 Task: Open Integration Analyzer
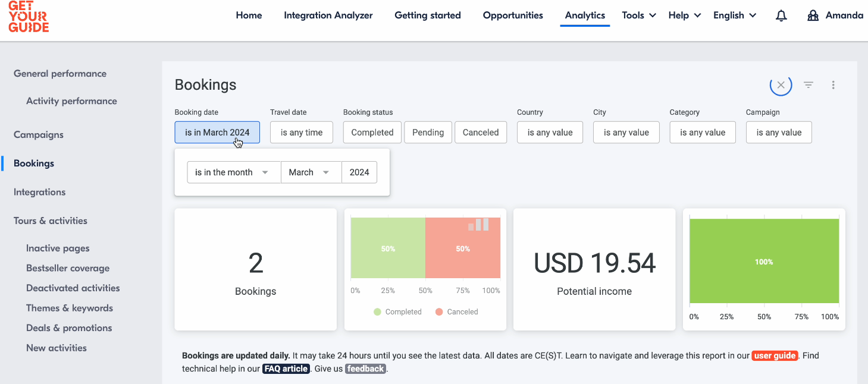[328, 15]
